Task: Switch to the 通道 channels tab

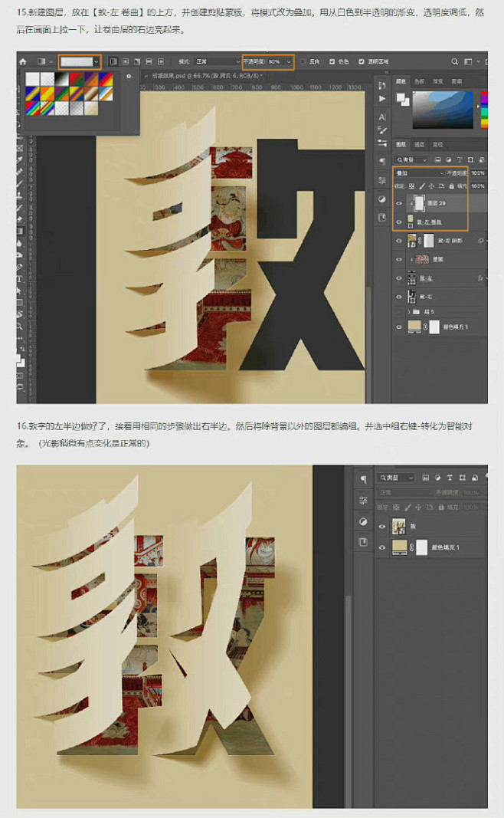Action: click(x=419, y=144)
